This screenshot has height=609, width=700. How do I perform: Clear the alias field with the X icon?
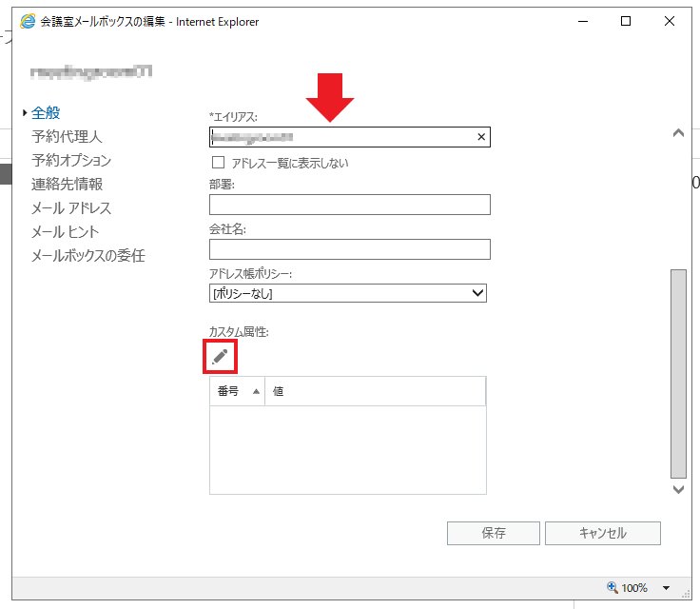click(481, 137)
